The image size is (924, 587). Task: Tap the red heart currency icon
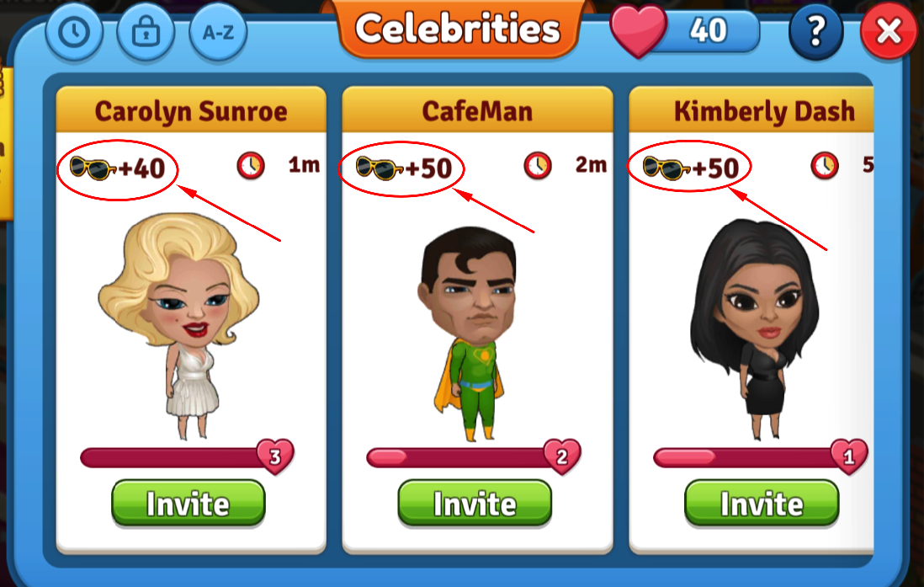click(x=639, y=30)
